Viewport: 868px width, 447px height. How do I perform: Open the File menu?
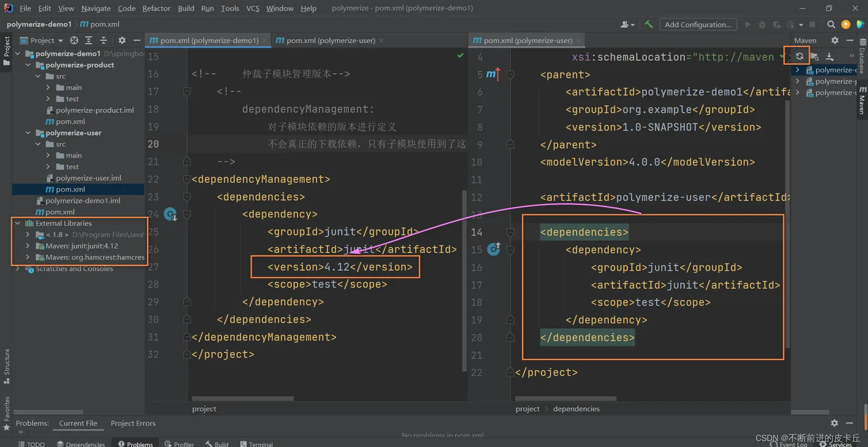coord(25,8)
